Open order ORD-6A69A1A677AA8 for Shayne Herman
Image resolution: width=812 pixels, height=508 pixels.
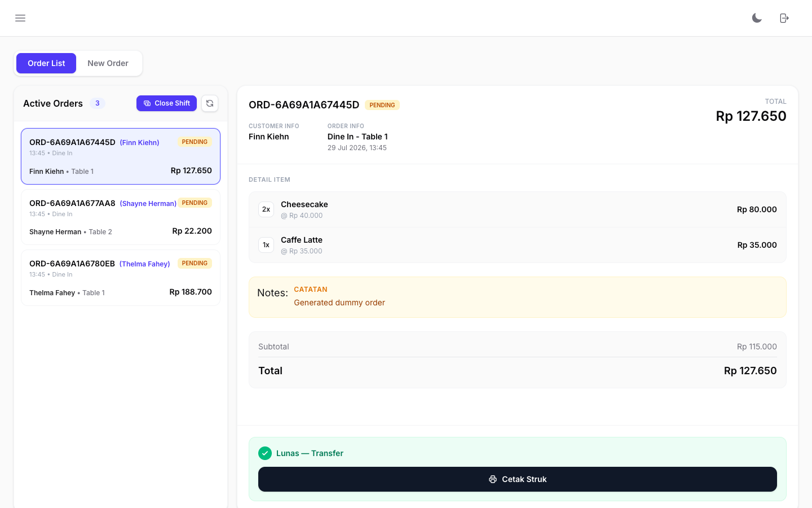pyautogui.click(x=121, y=217)
